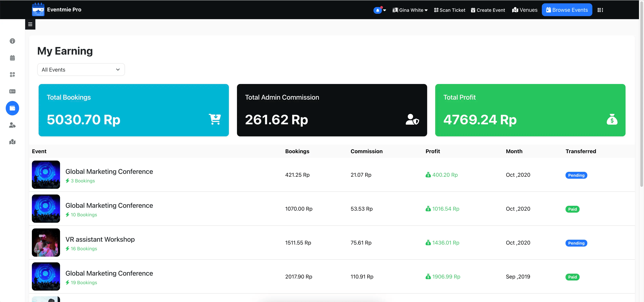The width and height of the screenshot is (644, 302).
Task: Click the Browse Events button
Action: 567,10
